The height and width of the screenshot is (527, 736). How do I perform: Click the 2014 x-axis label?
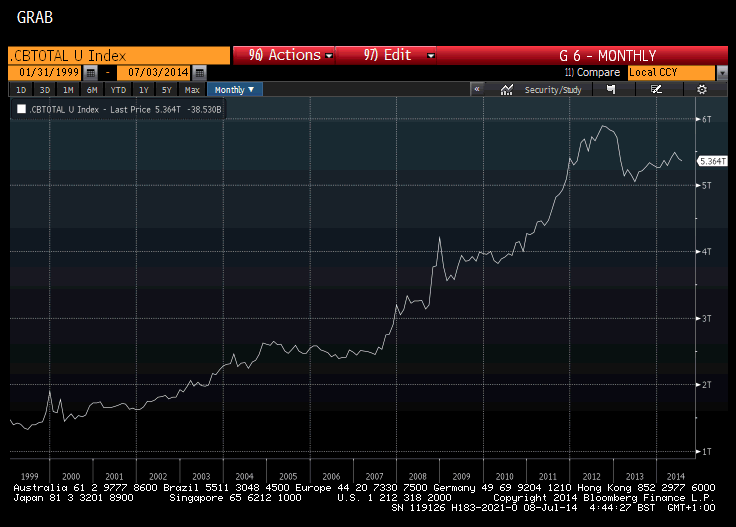pos(675,476)
